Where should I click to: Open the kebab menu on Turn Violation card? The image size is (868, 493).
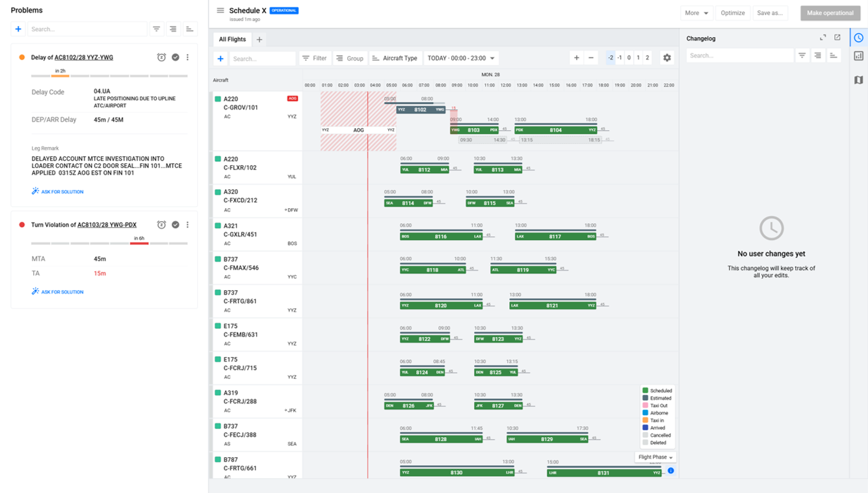188,225
